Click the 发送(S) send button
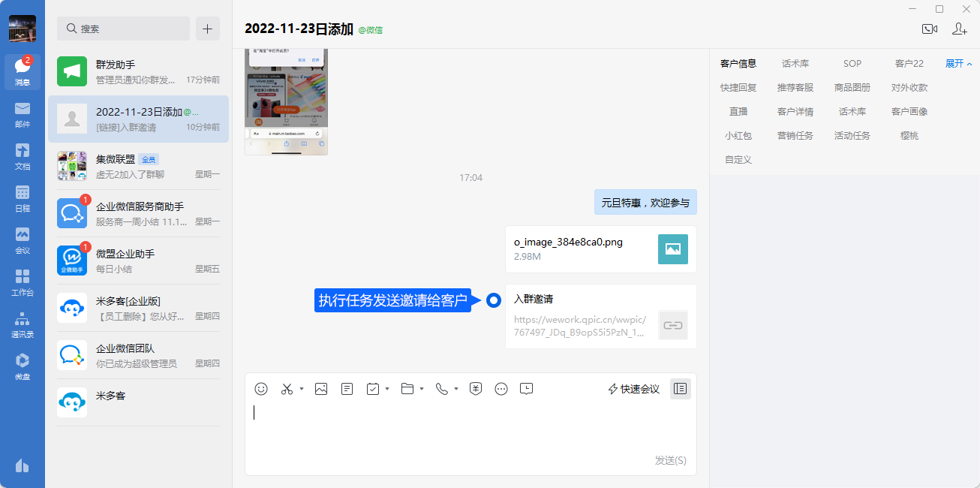This screenshot has height=488, width=980. [x=670, y=460]
